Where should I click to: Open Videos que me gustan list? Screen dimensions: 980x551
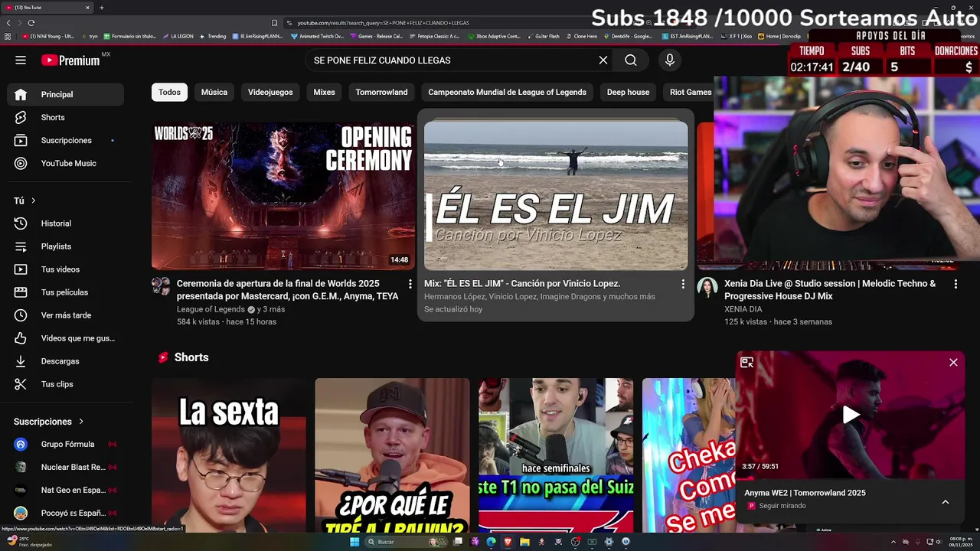66,338
